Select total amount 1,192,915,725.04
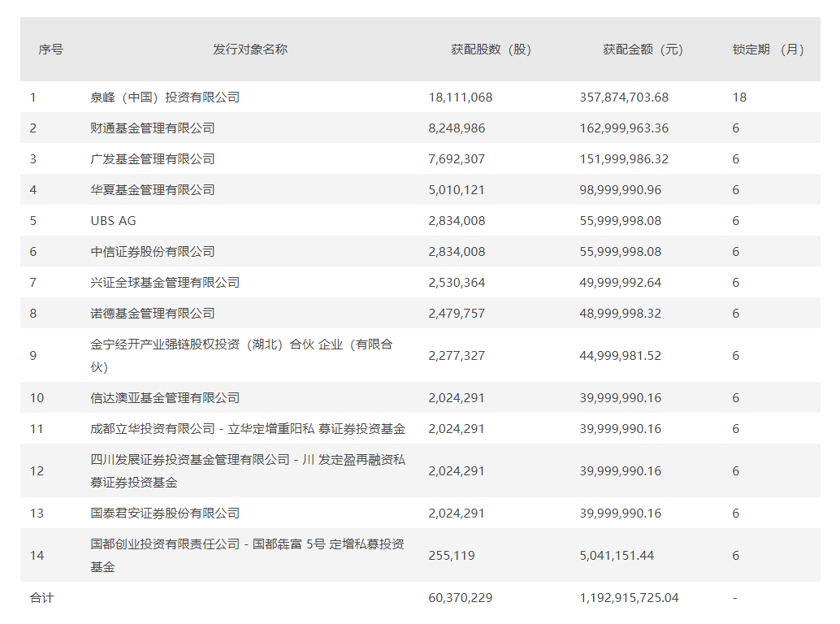 coord(629,598)
